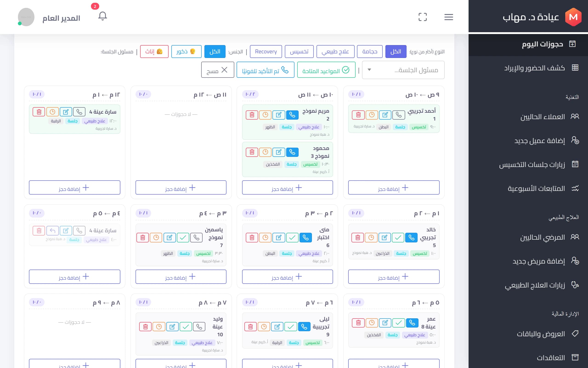Click blue phone icon for مريم نموذج 2
This screenshot has width=588, height=368.
coord(292,115)
